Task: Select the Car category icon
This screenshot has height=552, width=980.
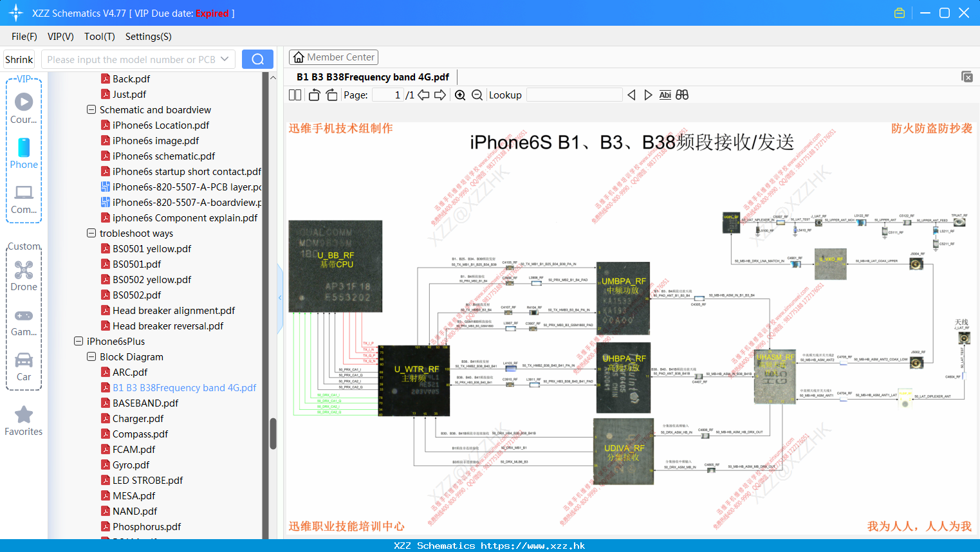Action: 24,367
